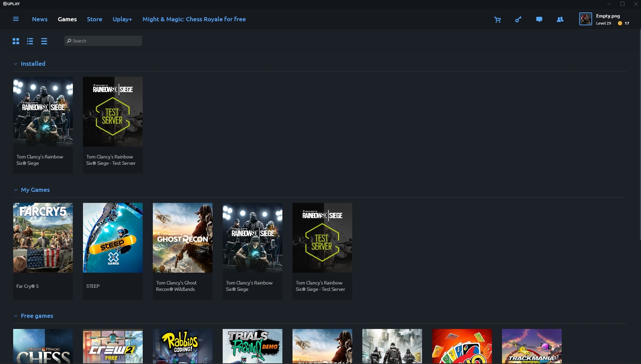Open Might & Magic: Chess Royale promo
The width and height of the screenshot is (641, 364).
pos(194,19)
